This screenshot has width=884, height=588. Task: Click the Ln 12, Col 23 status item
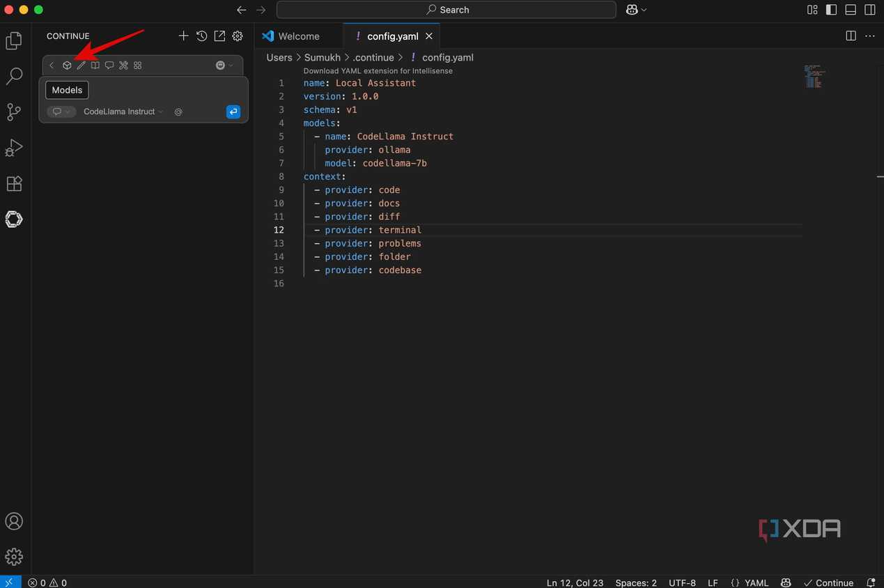575,582
